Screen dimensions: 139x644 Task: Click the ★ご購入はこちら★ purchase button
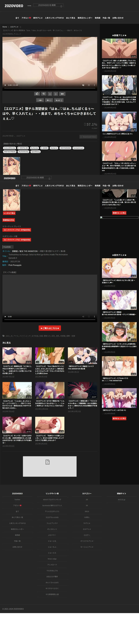click(x=50, y=328)
